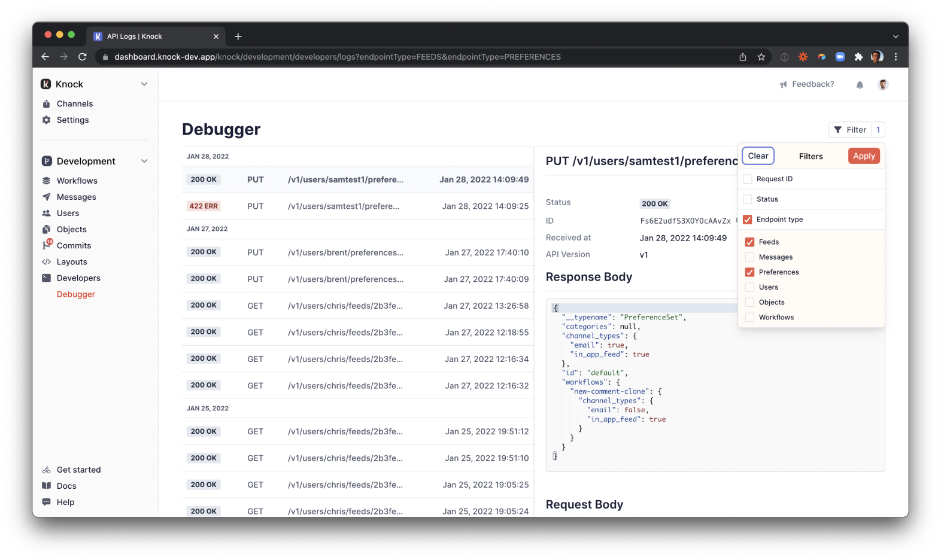Collapse the response JSON root bracket
The width and height of the screenshot is (941, 560).
click(x=556, y=308)
